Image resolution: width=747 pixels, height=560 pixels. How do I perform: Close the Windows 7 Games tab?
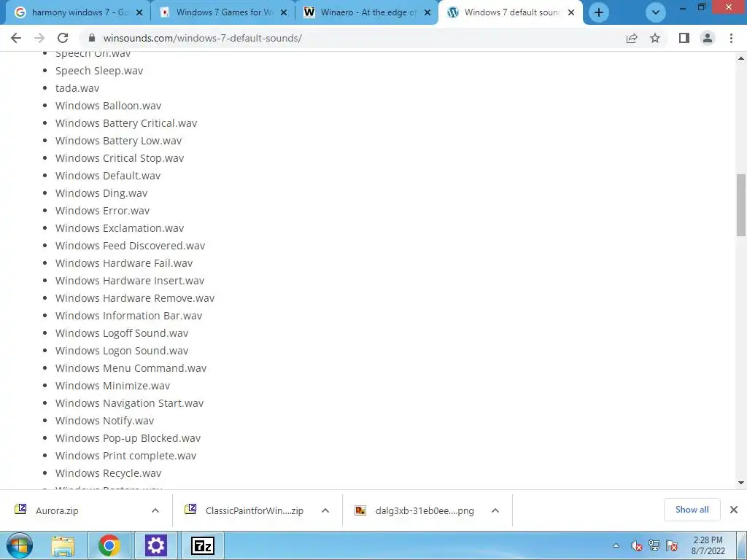click(284, 13)
